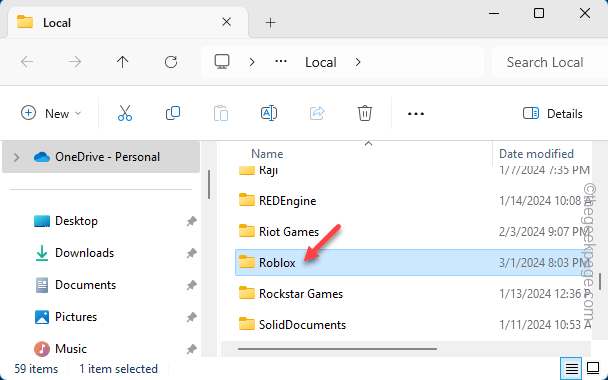
Task: Click the Cut scissors icon
Action: tap(125, 113)
